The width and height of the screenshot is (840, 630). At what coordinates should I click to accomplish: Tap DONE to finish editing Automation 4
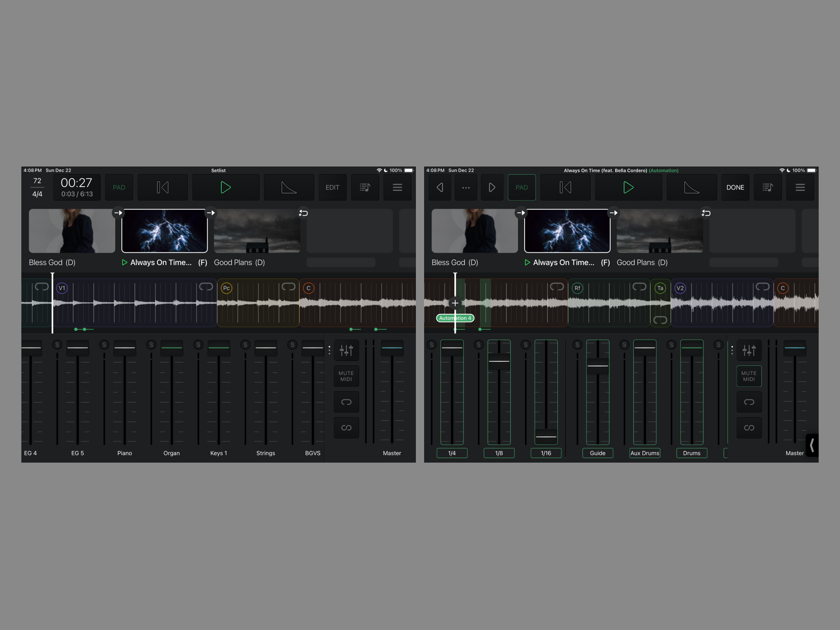735,187
